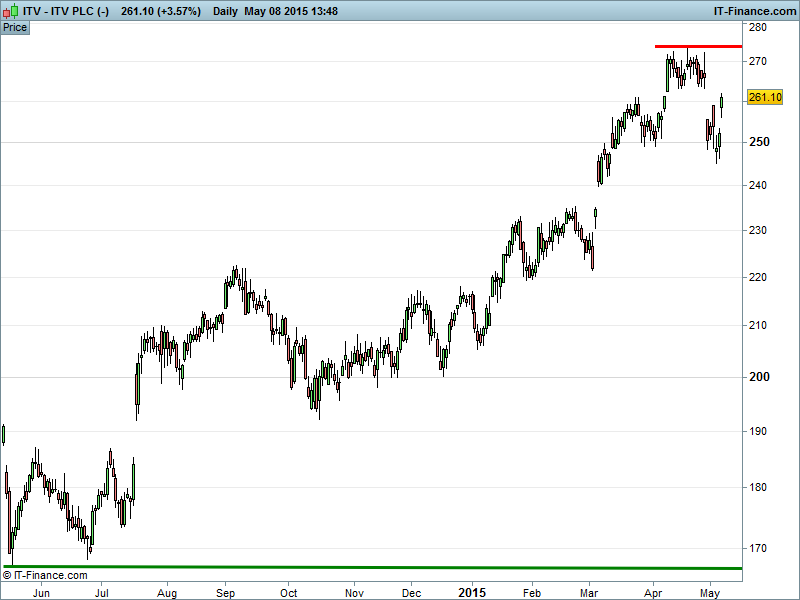Click the Dec date axis label
Screen dimensions: 800x600
(411, 593)
